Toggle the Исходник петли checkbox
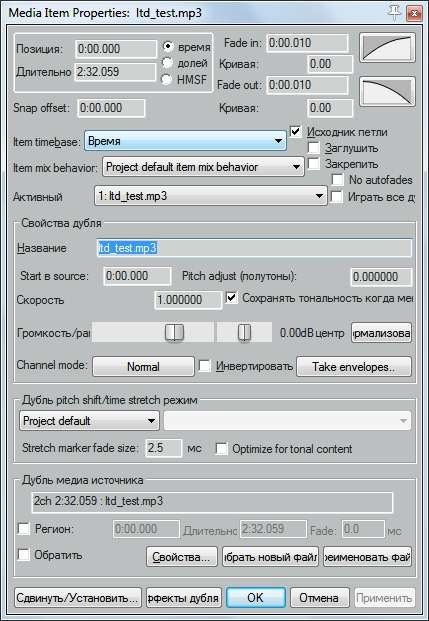The width and height of the screenshot is (429, 621). point(296,131)
